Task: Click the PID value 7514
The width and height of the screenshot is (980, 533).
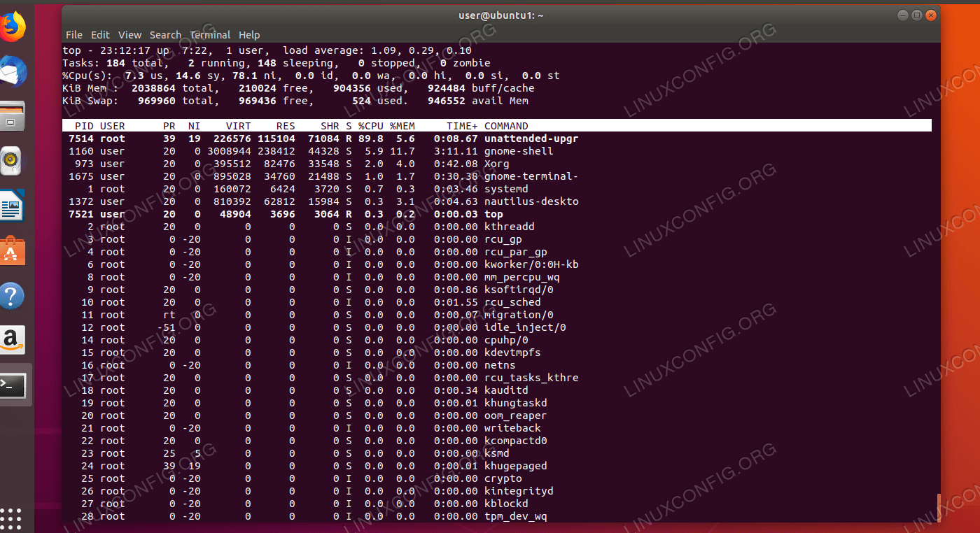Action: (x=81, y=138)
